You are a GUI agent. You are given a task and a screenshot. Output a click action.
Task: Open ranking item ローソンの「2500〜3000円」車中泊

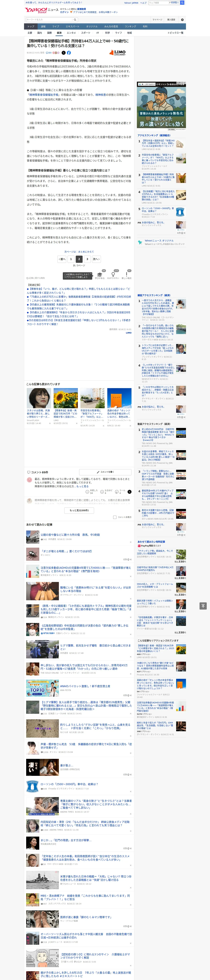158,210
